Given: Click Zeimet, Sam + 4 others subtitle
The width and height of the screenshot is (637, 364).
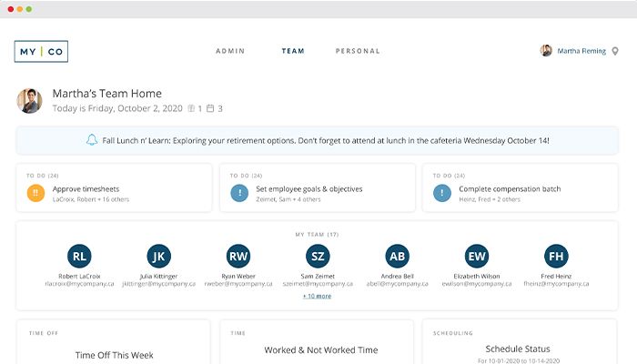Looking at the screenshot, I should (288, 199).
